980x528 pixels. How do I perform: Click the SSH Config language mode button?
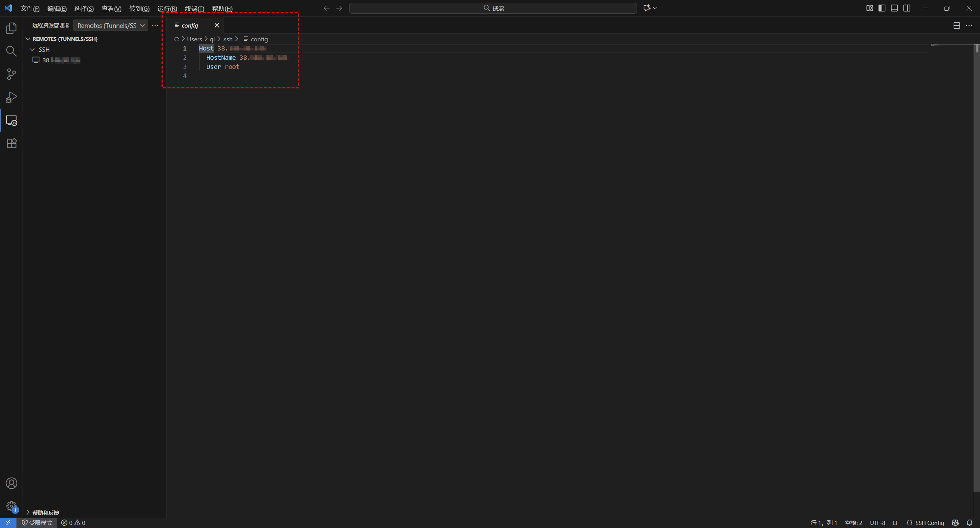pyautogui.click(x=925, y=523)
